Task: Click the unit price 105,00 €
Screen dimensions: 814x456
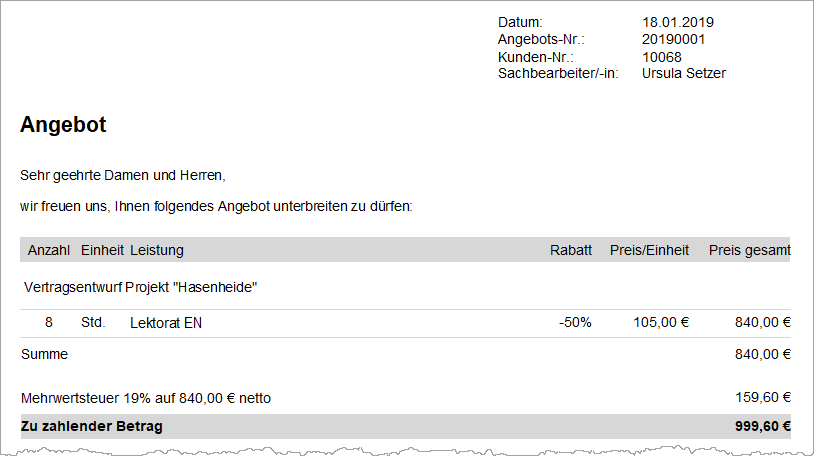Action: 660,323
